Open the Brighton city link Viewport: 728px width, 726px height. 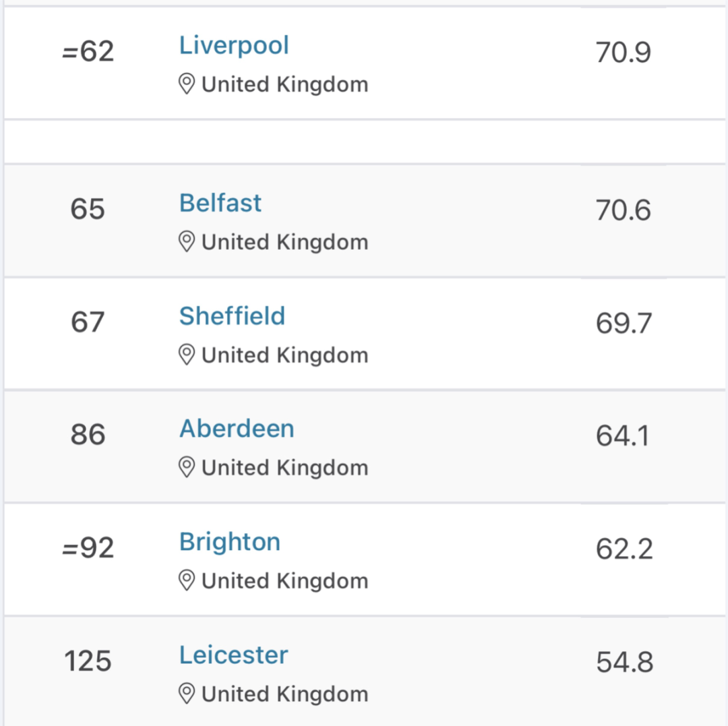pos(229,542)
